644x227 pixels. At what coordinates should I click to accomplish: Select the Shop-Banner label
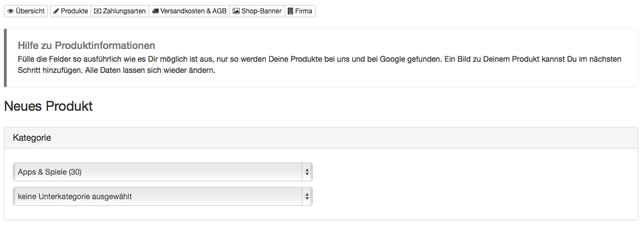[x=262, y=11]
